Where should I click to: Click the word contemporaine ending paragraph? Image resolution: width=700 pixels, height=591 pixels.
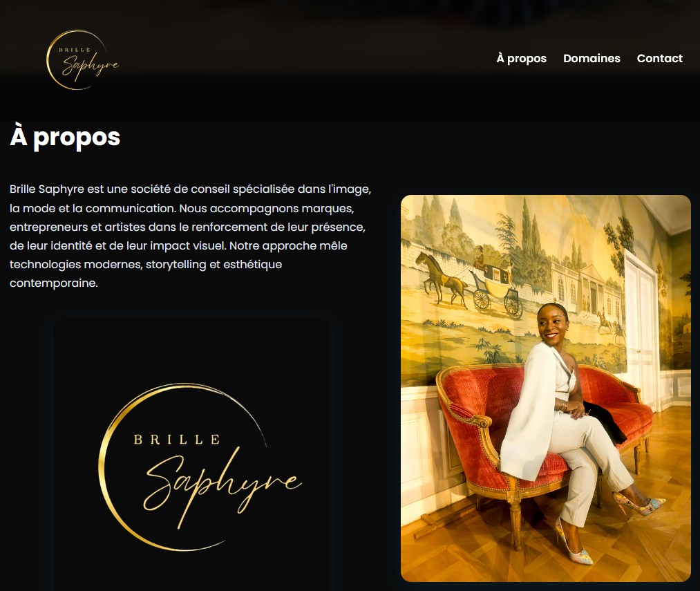point(54,283)
